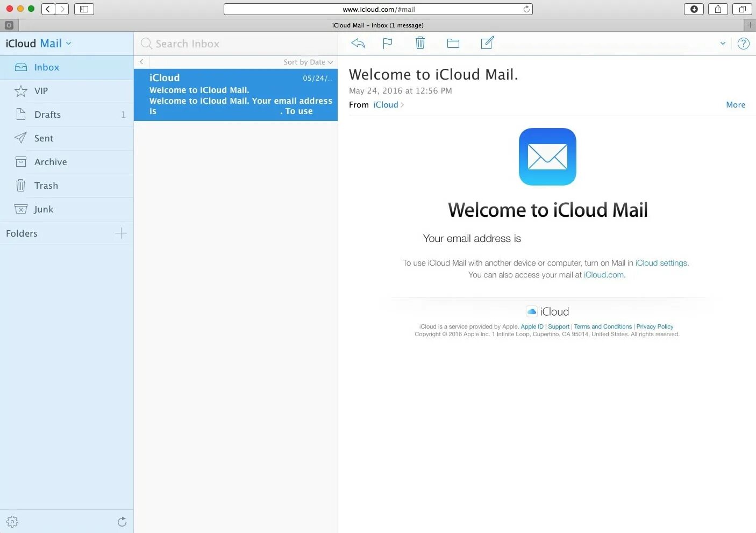Click the iCloud Mail – Inbox tab title
756x533 pixels.
(x=378, y=25)
